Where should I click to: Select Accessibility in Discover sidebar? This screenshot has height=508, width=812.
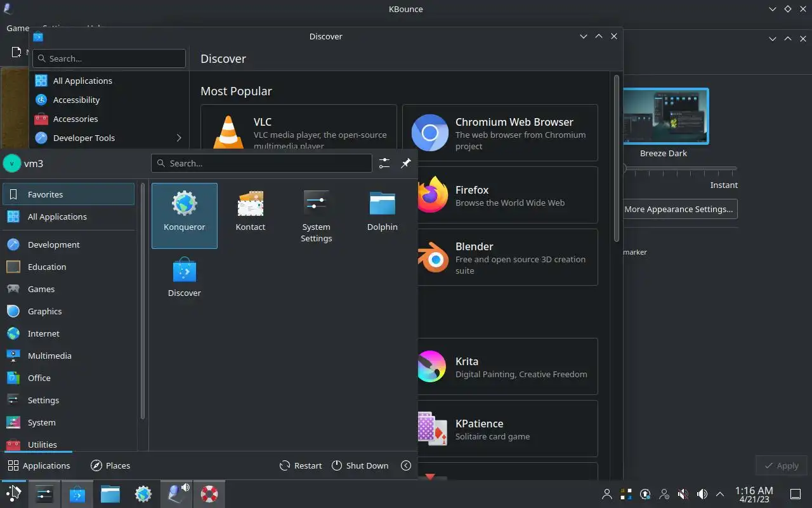pyautogui.click(x=109, y=100)
